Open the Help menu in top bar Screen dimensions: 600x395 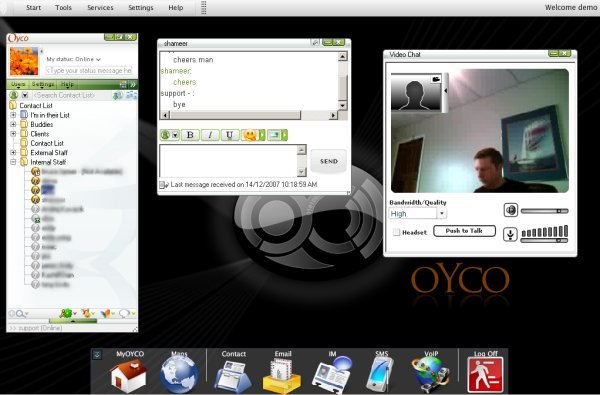click(176, 7)
